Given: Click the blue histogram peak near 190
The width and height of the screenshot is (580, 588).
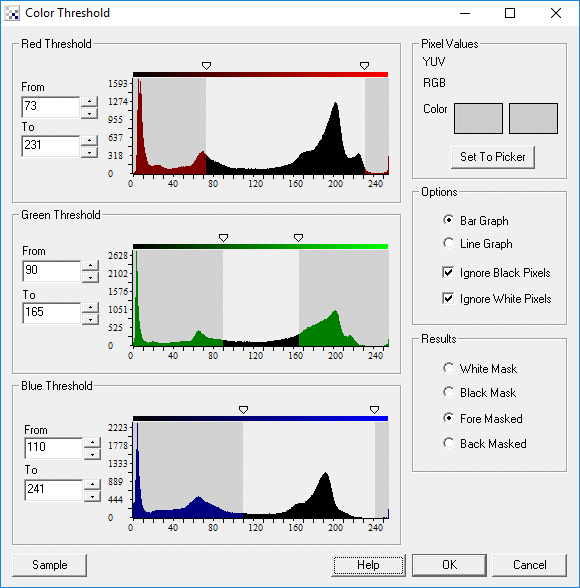Looking at the screenshot, I should coord(325,495).
